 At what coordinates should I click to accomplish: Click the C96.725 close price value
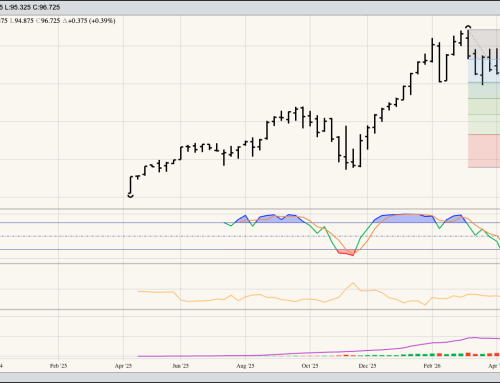(x=48, y=21)
